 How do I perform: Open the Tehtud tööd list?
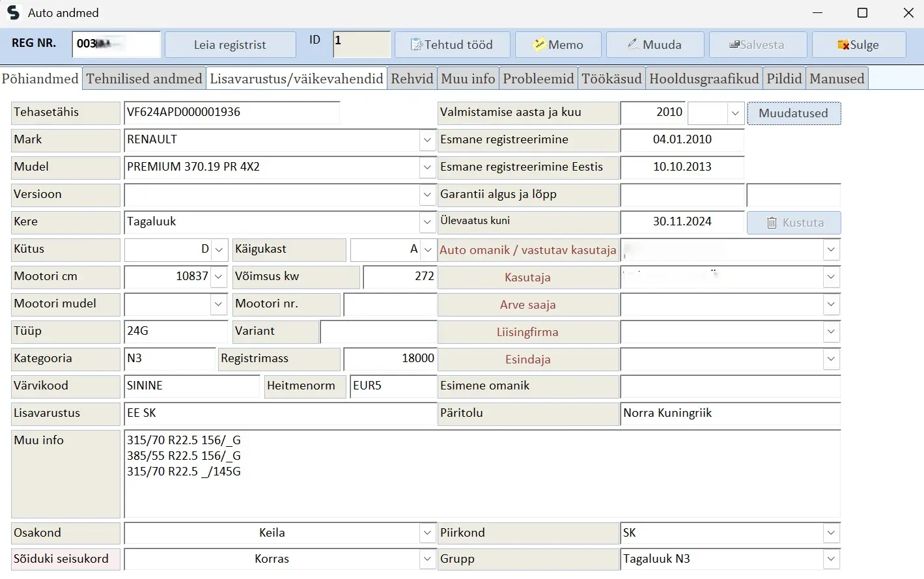pos(452,45)
